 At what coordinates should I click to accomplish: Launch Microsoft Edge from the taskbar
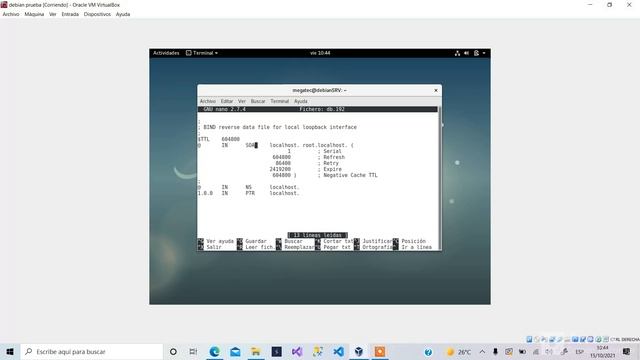tap(214, 351)
